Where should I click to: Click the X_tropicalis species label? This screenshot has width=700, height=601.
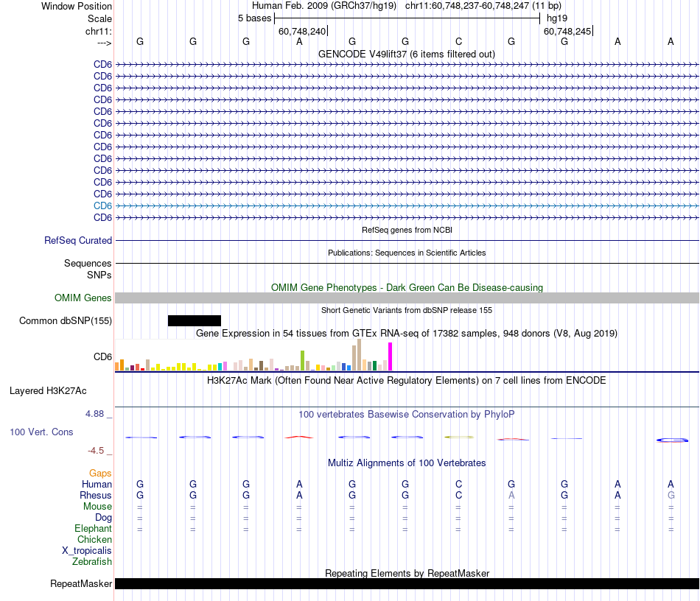click(87, 551)
